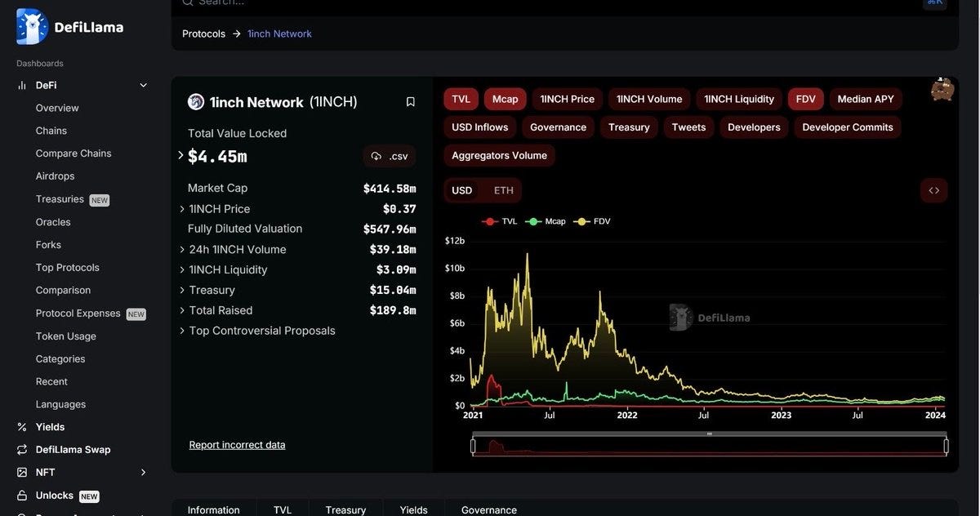Click the Yields percent icon
This screenshot has height=516, width=980.
[22, 427]
